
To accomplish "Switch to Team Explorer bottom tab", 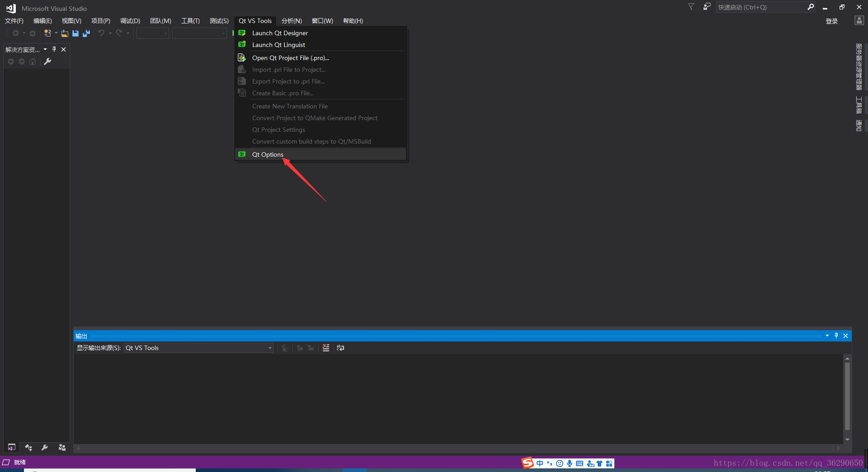I will pos(62,447).
